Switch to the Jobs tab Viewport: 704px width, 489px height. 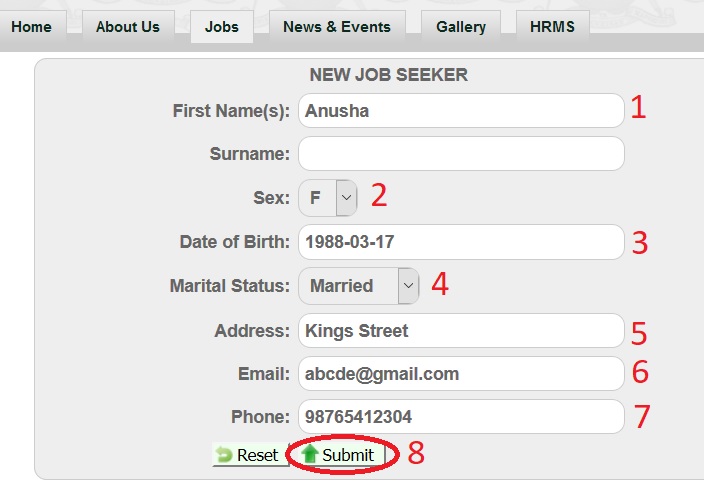point(221,27)
